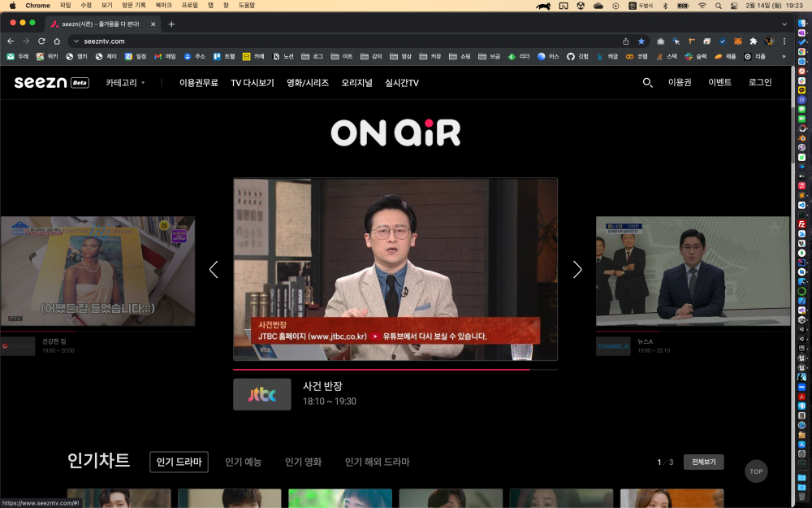Select the 인기 드라마 tab
The image size is (812, 508).
pyautogui.click(x=179, y=462)
